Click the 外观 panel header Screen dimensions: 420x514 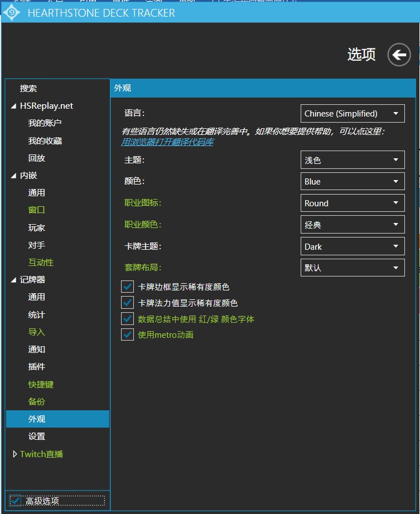pyautogui.click(x=263, y=88)
